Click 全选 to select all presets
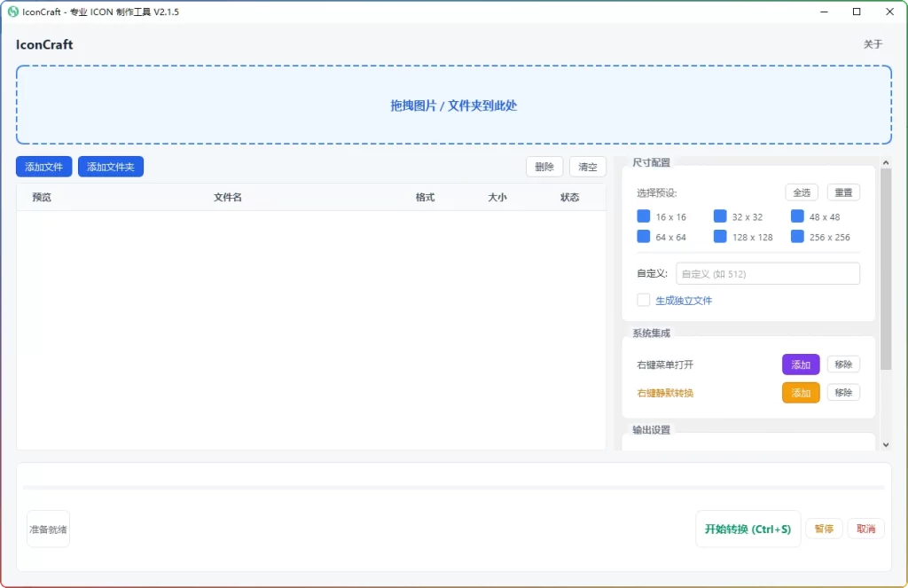This screenshot has width=908, height=588. pyautogui.click(x=801, y=192)
